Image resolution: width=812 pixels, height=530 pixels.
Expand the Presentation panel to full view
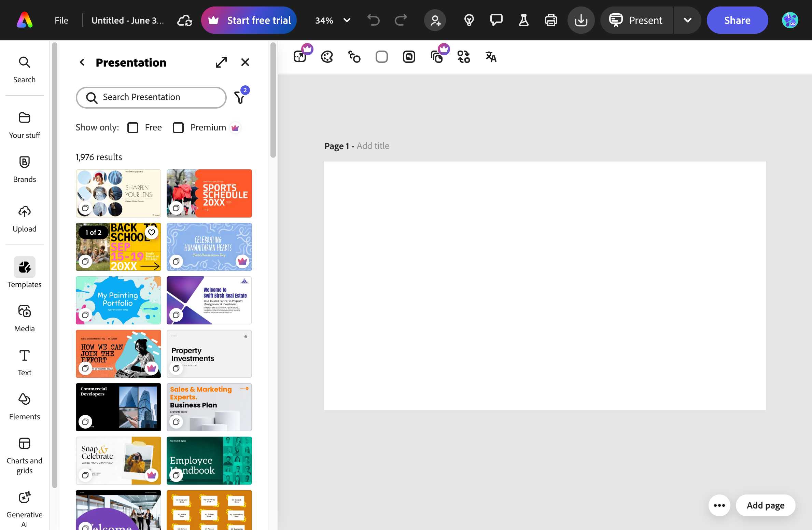(x=221, y=62)
